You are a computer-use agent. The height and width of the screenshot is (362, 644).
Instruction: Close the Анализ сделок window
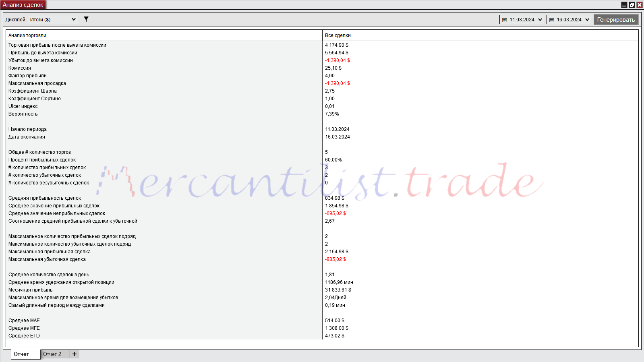pos(639,5)
